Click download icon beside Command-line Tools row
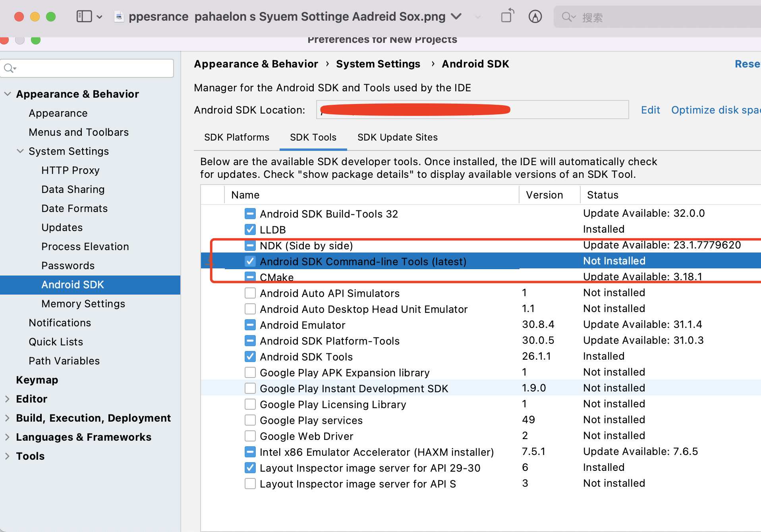761x532 pixels. [x=209, y=261]
